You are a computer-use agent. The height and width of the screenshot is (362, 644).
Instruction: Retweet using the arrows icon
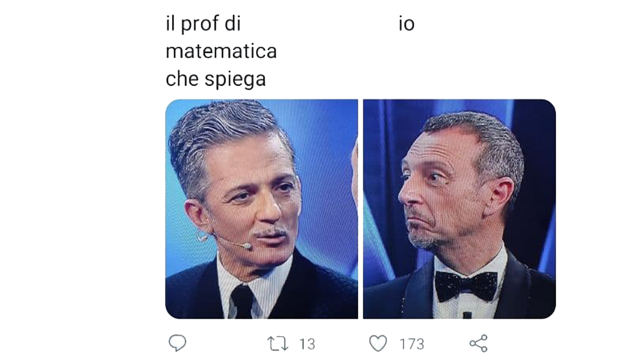point(277,344)
